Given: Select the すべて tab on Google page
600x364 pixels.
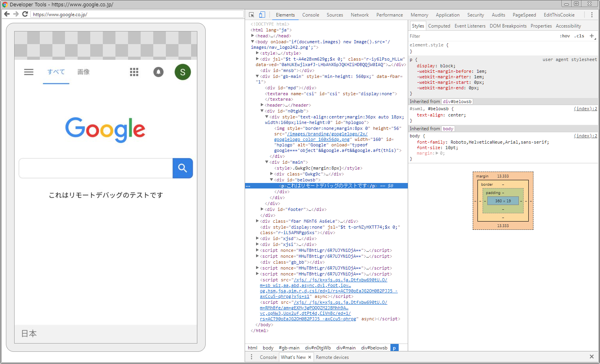Looking at the screenshot, I should coord(56,72).
